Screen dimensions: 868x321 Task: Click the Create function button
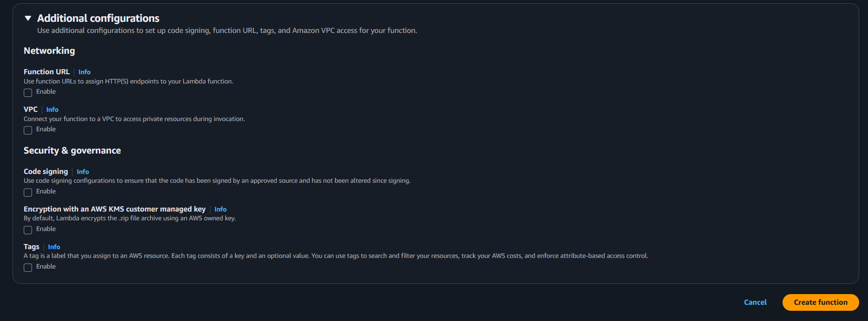tap(821, 302)
